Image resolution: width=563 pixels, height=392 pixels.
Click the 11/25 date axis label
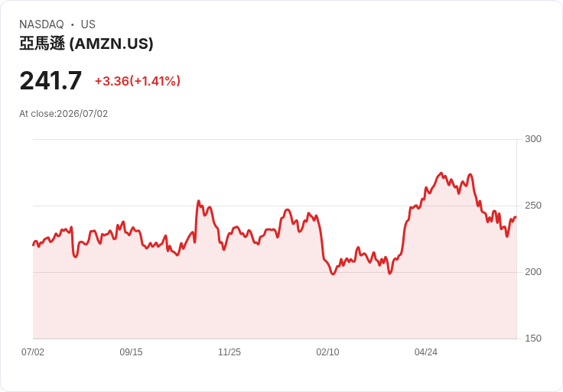pos(229,352)
